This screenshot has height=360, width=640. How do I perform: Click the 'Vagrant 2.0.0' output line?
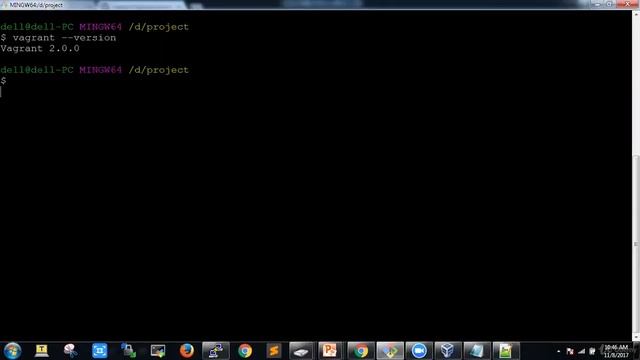click(40, 48)
